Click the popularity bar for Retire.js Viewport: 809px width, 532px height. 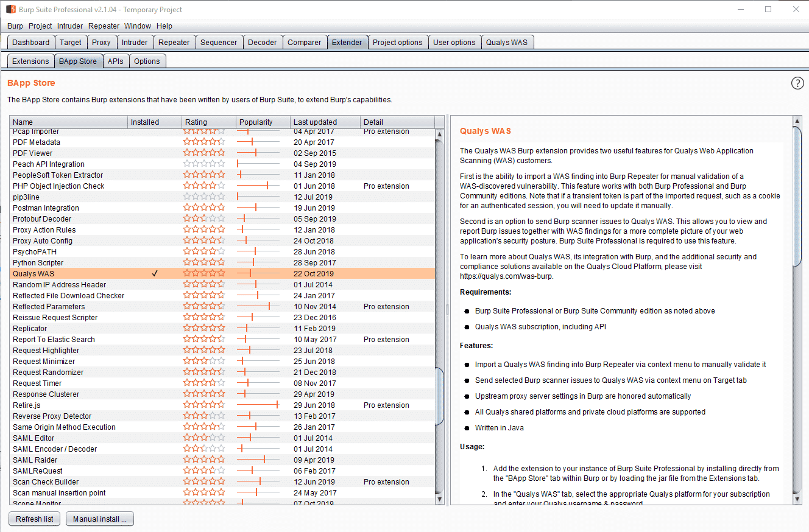pos(258,405)
